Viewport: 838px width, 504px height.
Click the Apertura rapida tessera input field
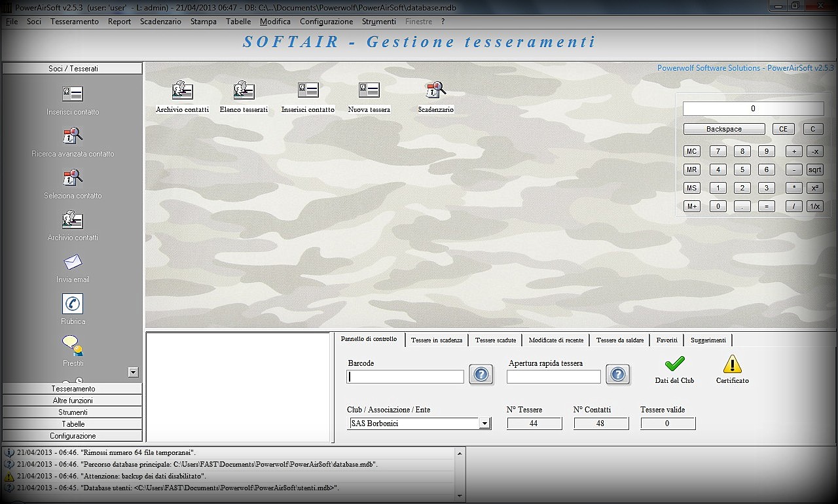pos(554,376)
